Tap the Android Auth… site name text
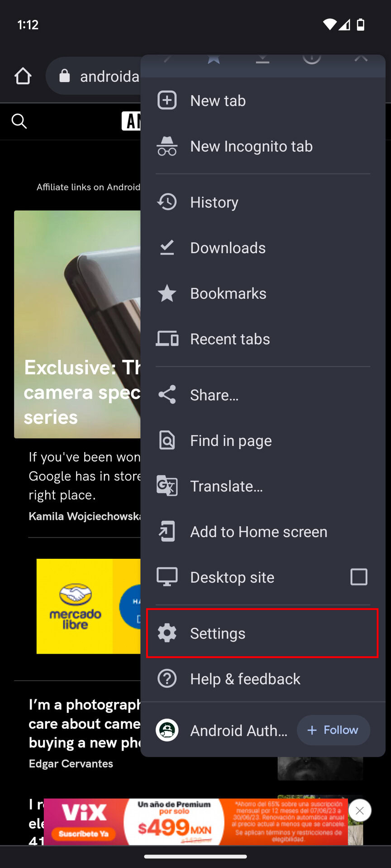 (x=238, y=731)
